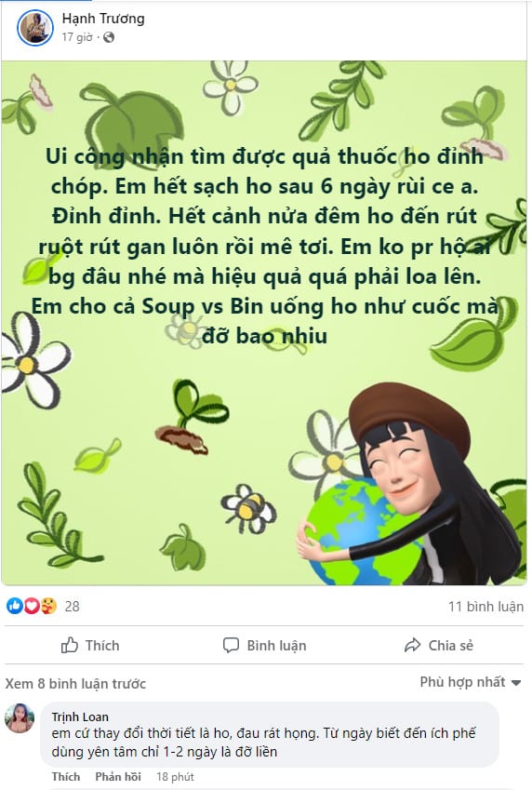The height and width of the screenshot is (790, 532).
Task: Share the post via Chia sẻ
Action: tap(439, 646)
